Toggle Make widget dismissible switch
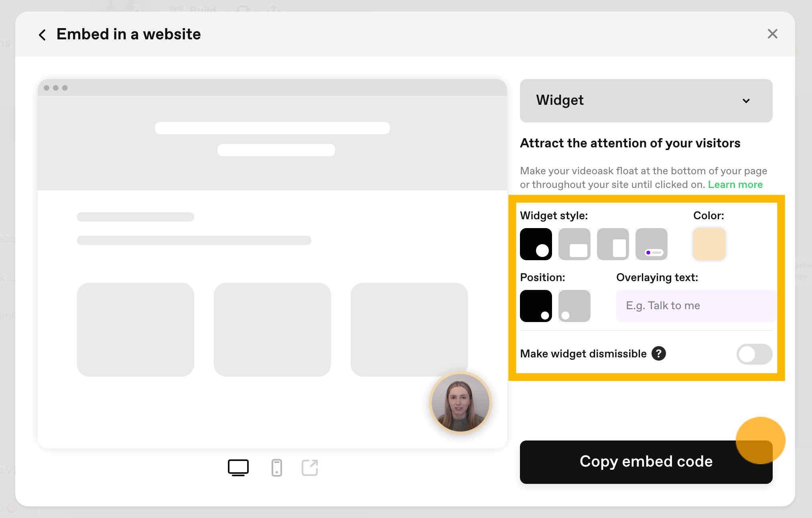 tap(754, 354)
